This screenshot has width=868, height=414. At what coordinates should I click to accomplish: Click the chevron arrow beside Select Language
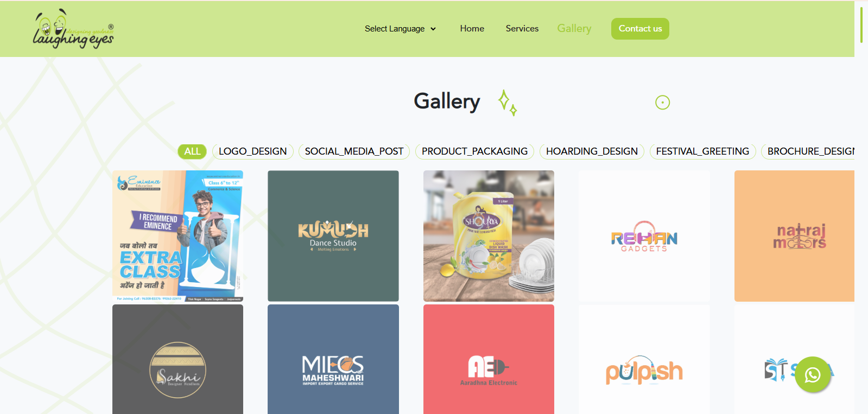tap(433, 29)
